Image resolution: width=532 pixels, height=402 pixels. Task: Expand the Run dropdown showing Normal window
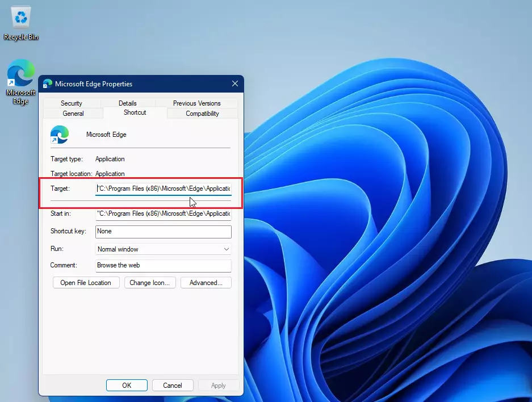pos(163,249)
